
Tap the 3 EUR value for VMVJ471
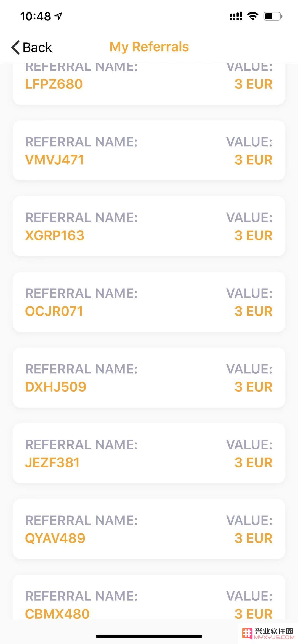(x=253, y=160)
